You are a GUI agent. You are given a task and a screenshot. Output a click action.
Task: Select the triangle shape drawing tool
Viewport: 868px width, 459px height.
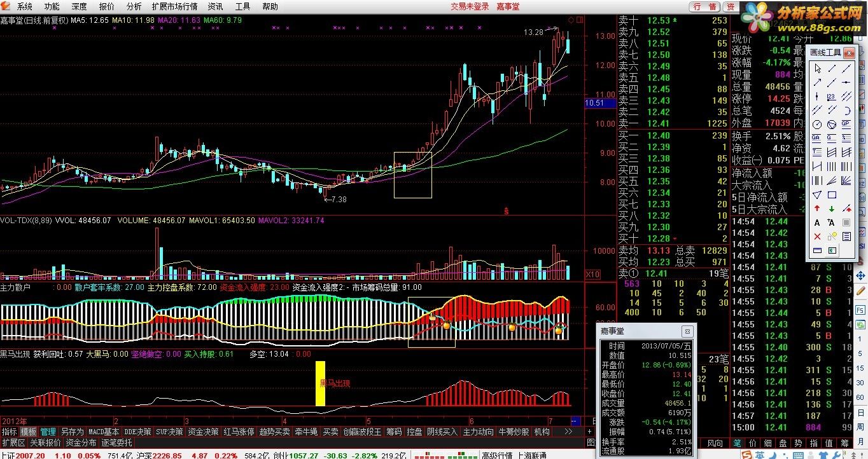(x=817, y=194)
